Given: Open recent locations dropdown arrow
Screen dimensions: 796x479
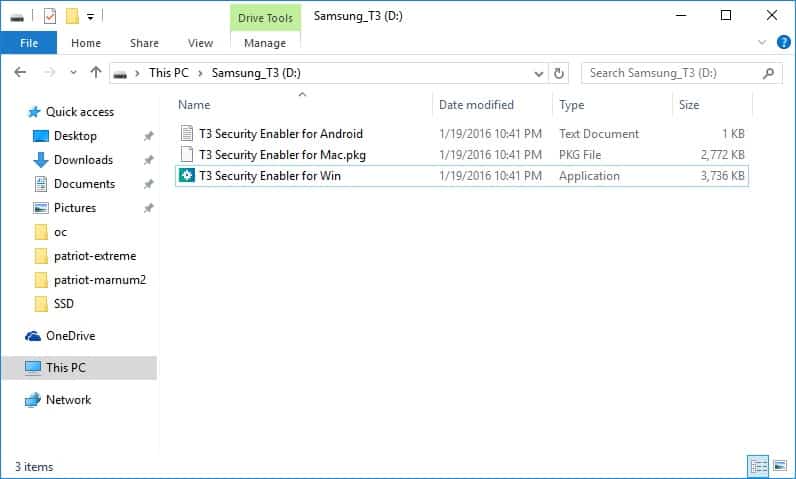Looking at the screenshot, I should point(74,73).
